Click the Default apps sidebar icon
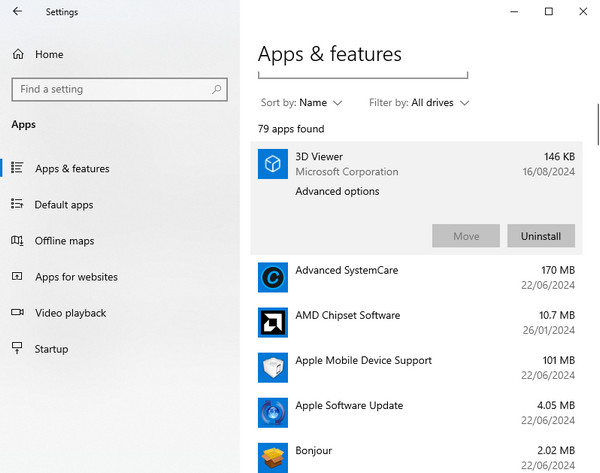The image size is (600, 473). pos(17,204)
